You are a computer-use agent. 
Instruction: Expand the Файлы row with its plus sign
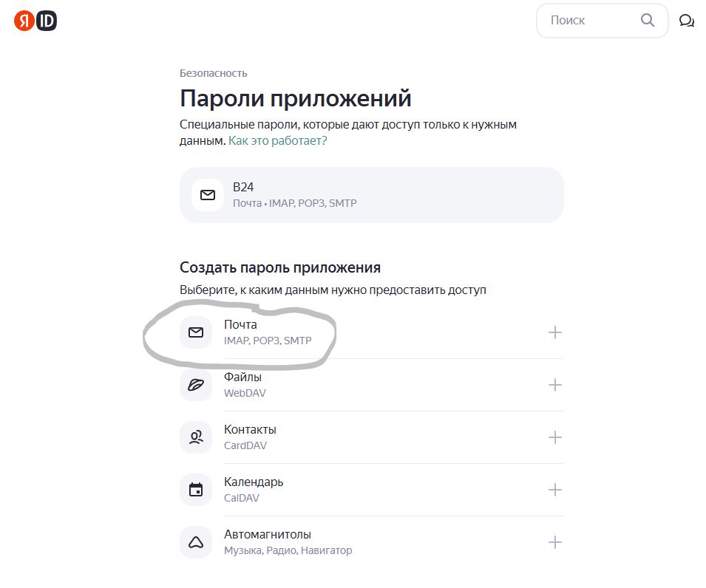click(554, 384)
